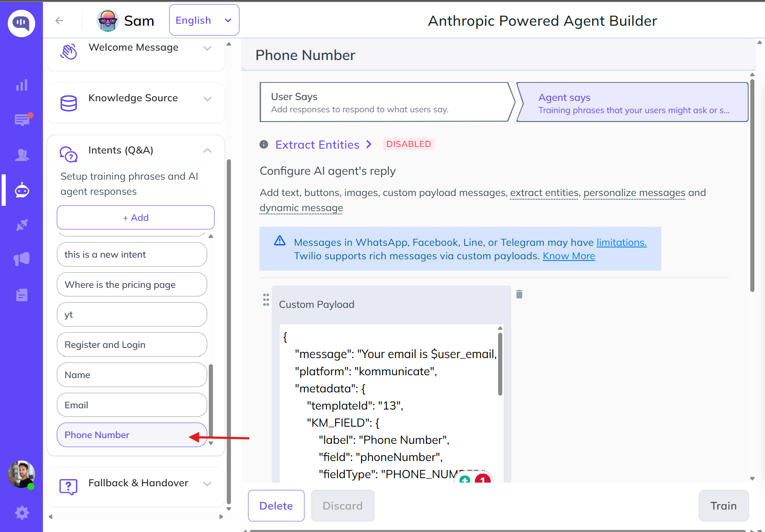Delete the Custom Payload with trash icon
This screenshot has height=532, width=765.
pos(519,294)
